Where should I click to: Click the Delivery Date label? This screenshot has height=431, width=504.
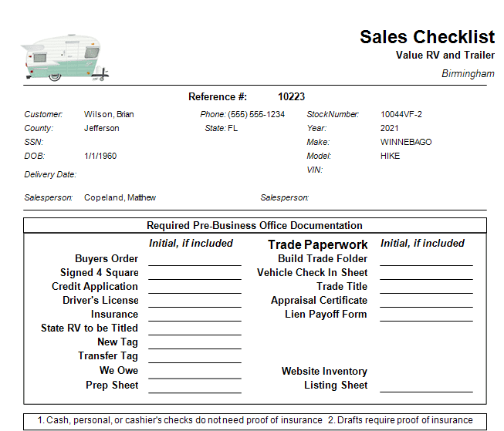[50, 174]
